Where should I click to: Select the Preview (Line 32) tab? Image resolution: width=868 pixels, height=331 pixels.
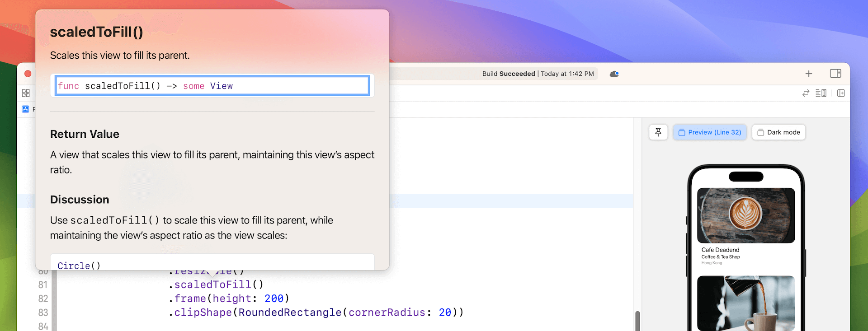pos(710,132)
